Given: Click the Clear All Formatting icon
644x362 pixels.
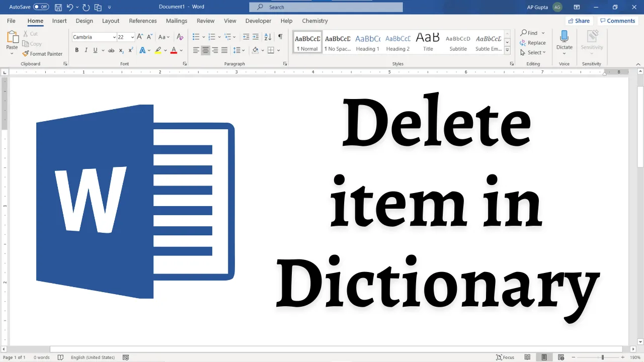Looking at the screenshot, I should pos(180,37).
